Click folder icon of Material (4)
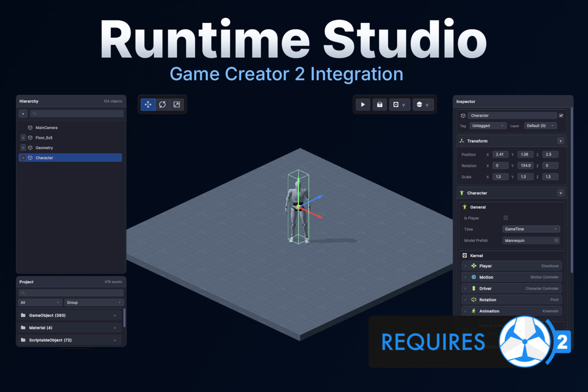 click(x=23, y=327)
